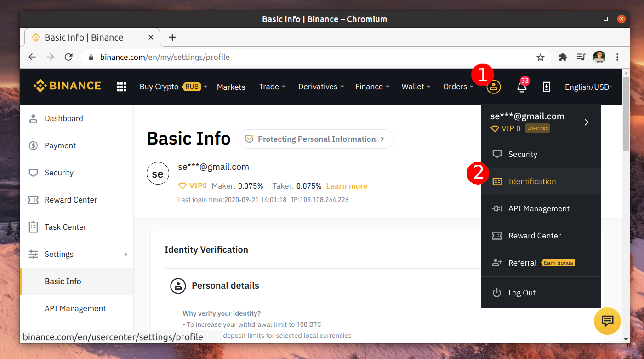Bookmark this page with the star icon

[541, 57]
